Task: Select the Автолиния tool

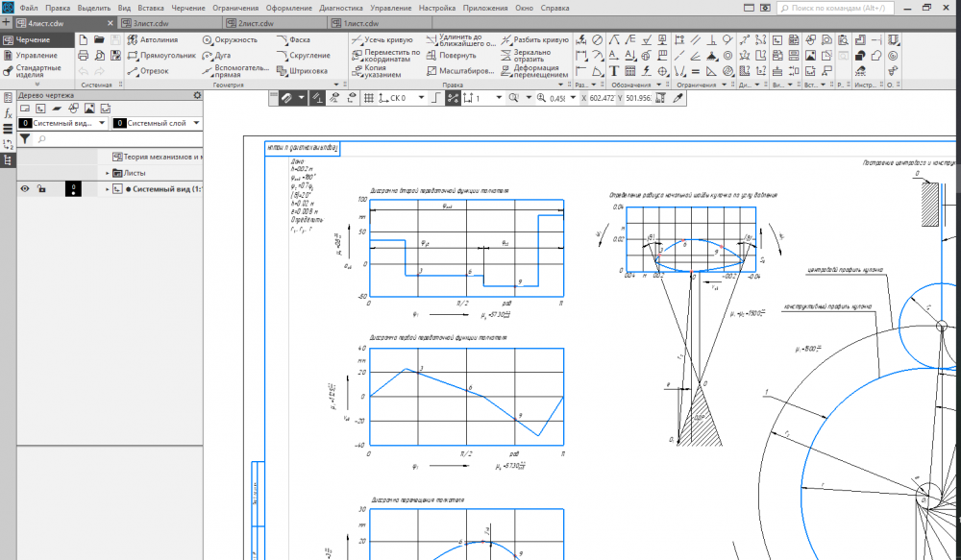Action: [152, 40]
